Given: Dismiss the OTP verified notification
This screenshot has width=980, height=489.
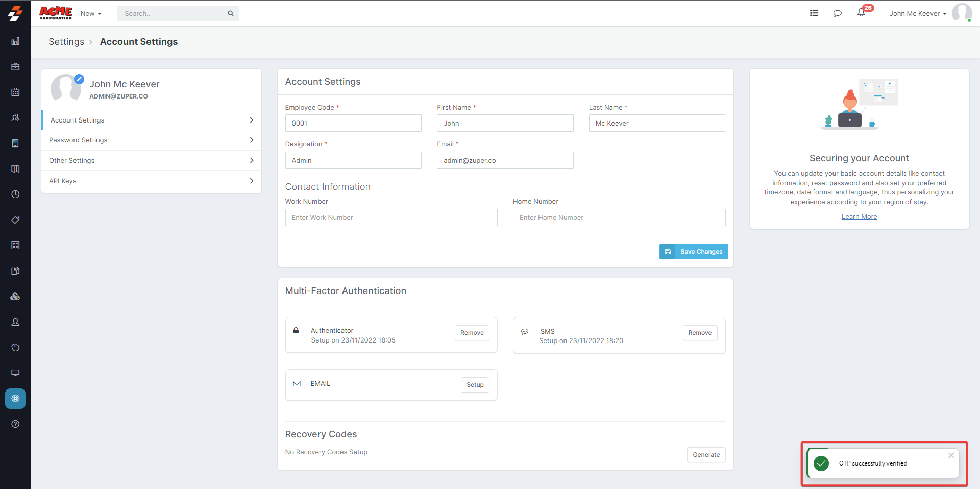Looking at the screenshot, I should click(x=951, y=455).
